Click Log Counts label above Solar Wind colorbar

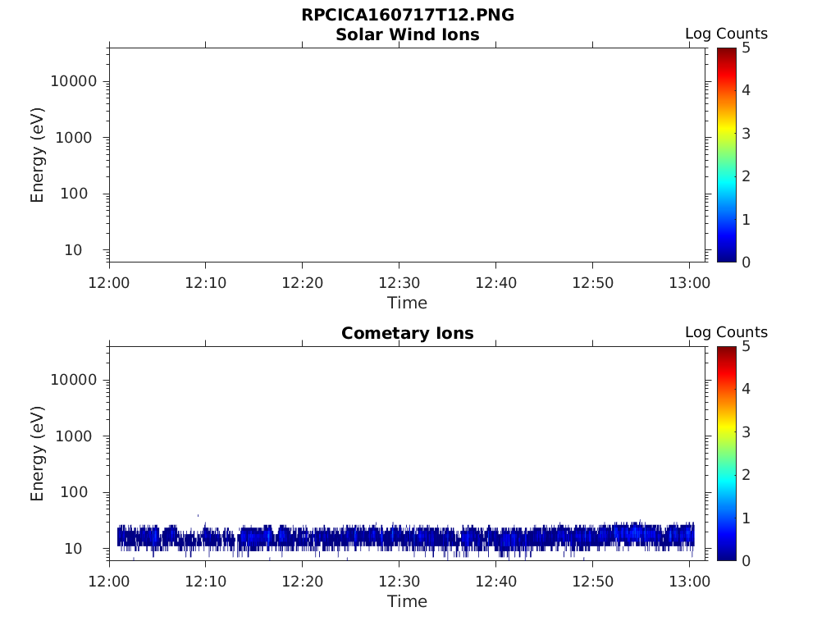(x=727, y=34)
